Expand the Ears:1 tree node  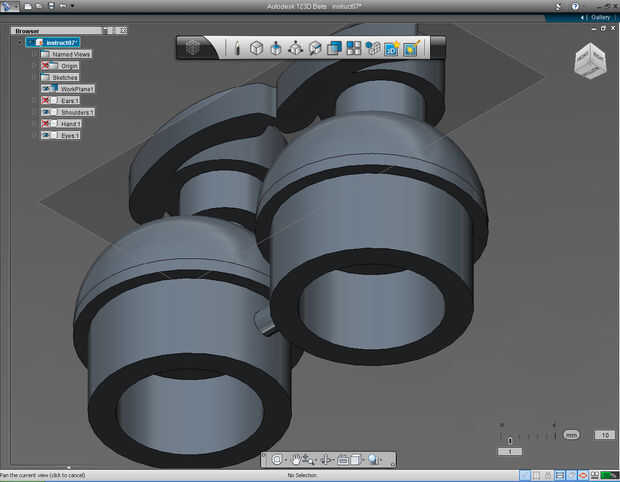point(34,100)
